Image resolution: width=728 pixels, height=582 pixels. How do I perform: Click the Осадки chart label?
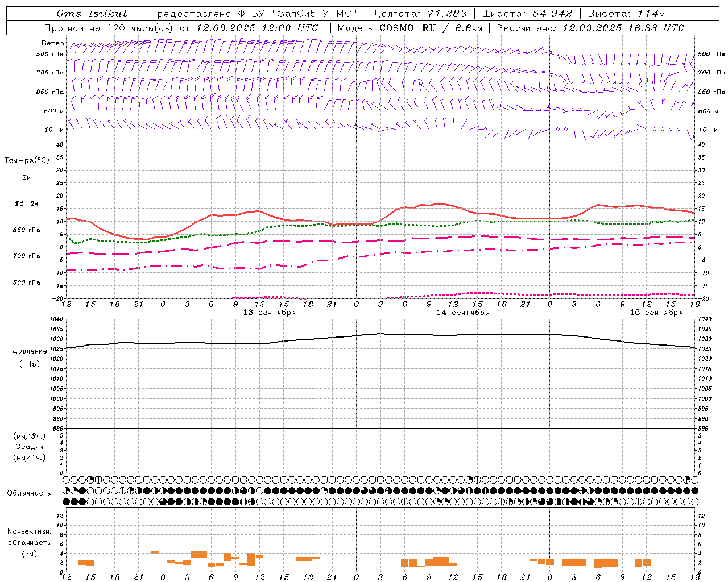click(x=30, y=447)
